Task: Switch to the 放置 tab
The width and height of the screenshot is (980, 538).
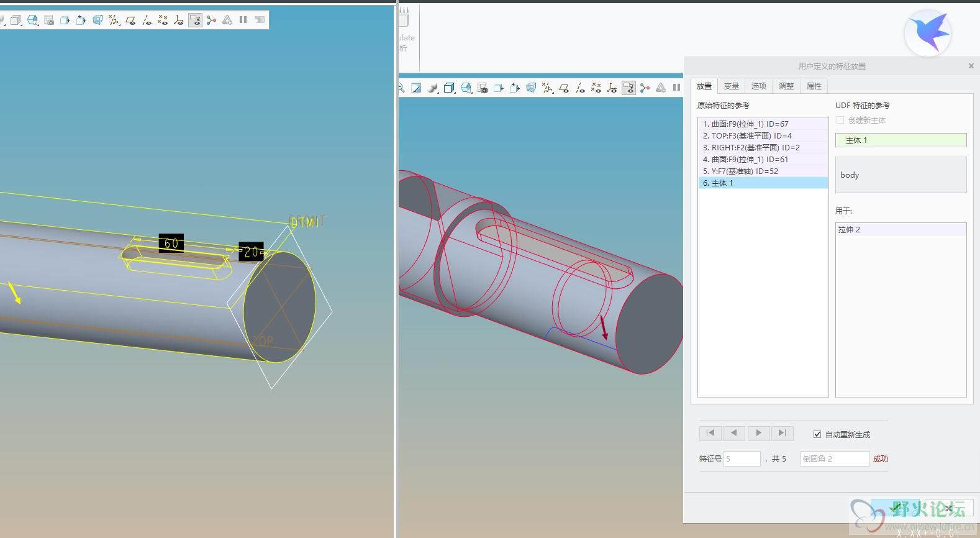Action: (x=704, y=86)
